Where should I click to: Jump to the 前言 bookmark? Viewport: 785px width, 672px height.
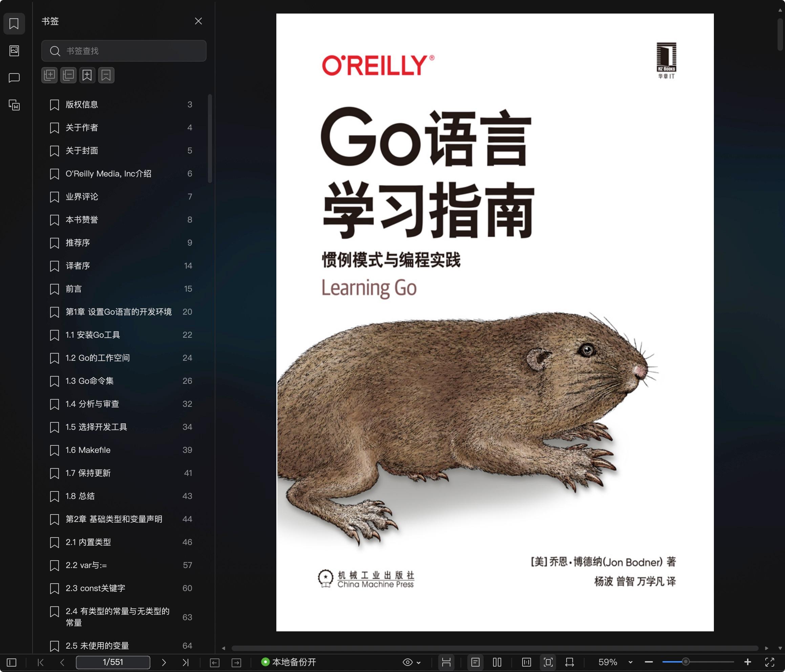point(121,289)
